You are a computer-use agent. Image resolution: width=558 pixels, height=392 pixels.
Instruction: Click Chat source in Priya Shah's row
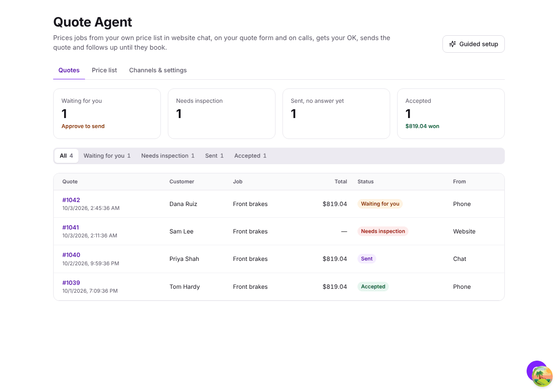pyautogui.click(x=459, y=259)
